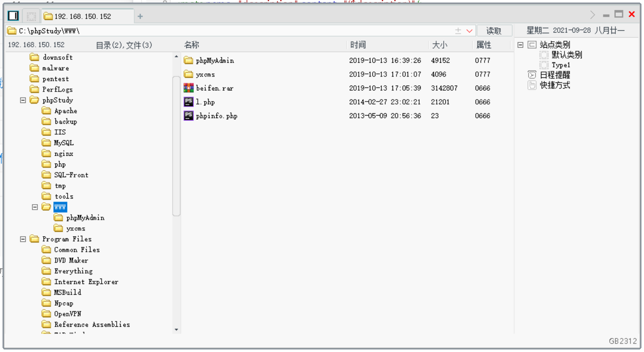Viewport: 644px width, 352px height.
Task: Sort by the 时间 column header
Action: (358, 45)
